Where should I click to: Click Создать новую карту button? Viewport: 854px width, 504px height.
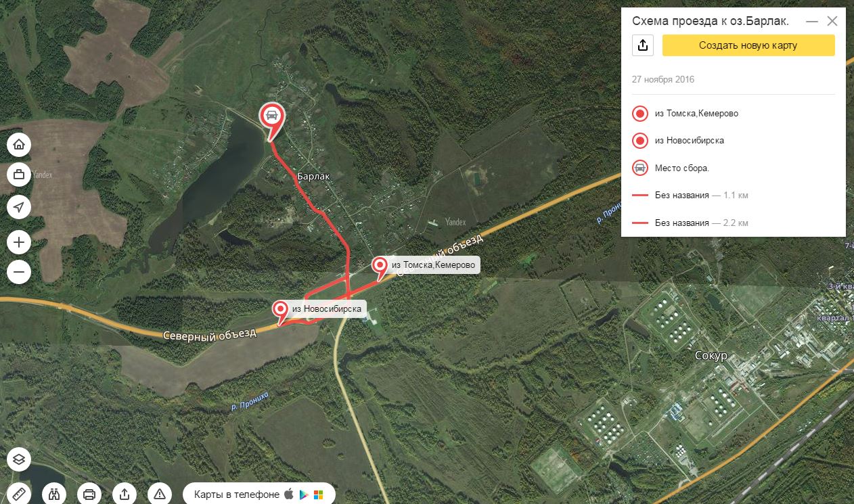click(x=748, y=45)
